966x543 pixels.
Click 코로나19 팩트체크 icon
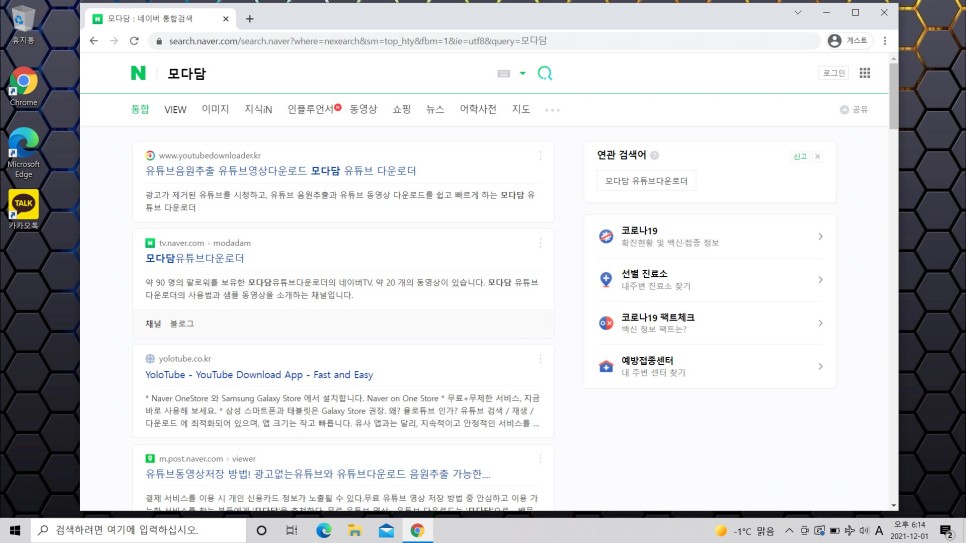[606, 323]
